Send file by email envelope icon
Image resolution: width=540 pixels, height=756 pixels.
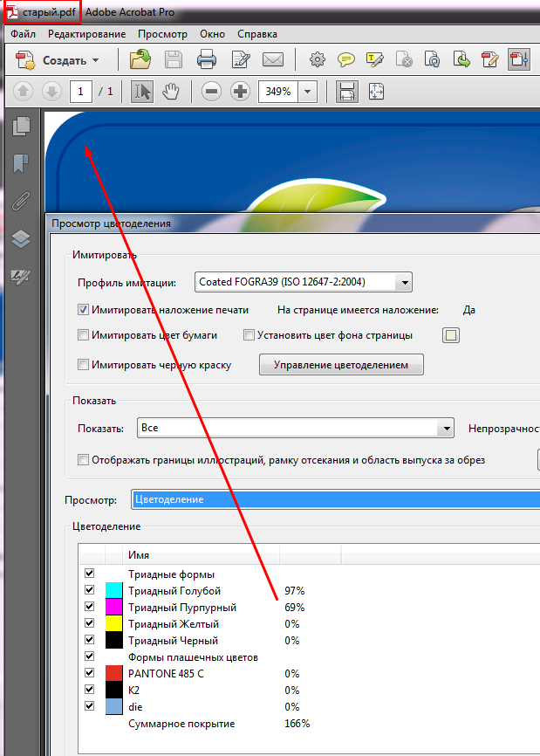tap(273, 60)
